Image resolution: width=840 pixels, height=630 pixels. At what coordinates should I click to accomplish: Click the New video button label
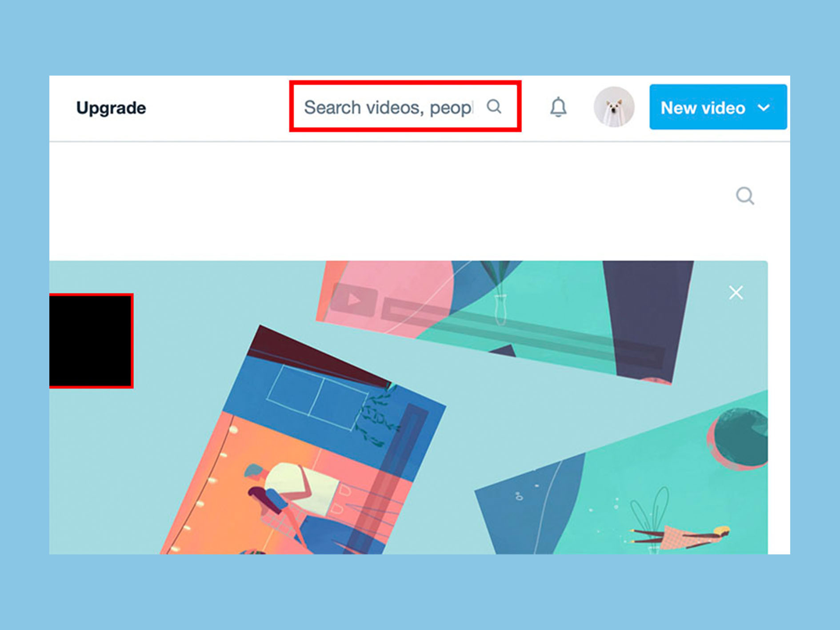(703, 108)
